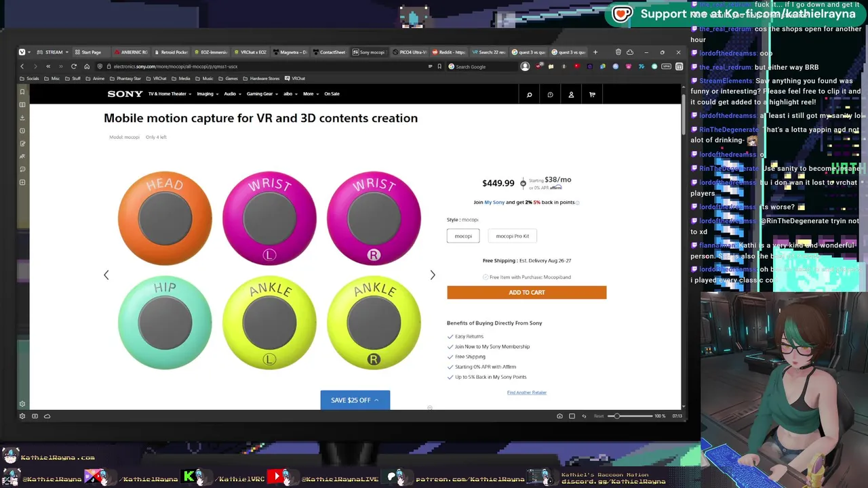The height and width of the screenshot is (488, 868).
Task: Click the ADD TO CART button
Action: pos(527,292)
